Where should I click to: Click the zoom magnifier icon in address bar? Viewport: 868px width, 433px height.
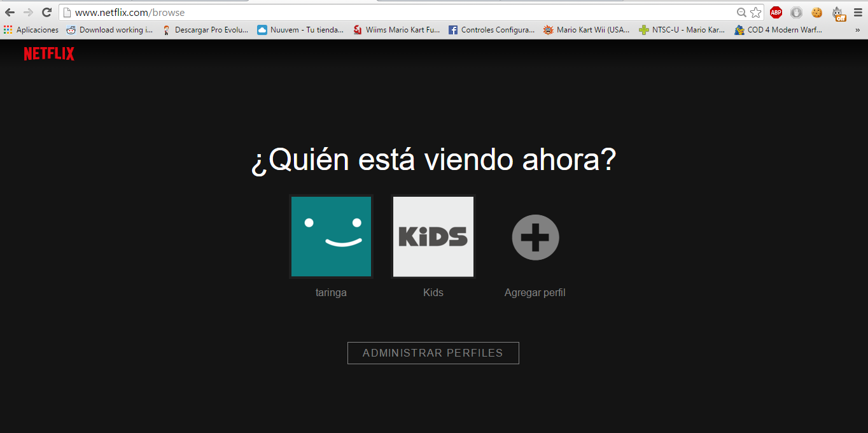[x=741, y=13]
